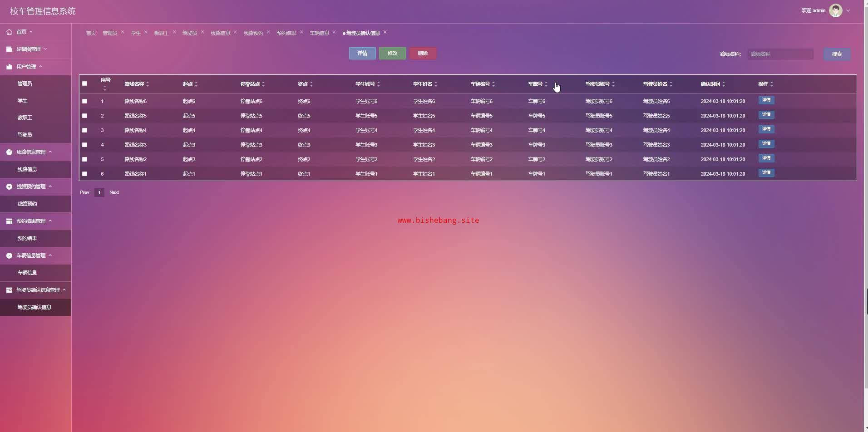Click the 车辆信息管理 sidebar icon
The width and height of the screenshot is (868, 432).
9,255
